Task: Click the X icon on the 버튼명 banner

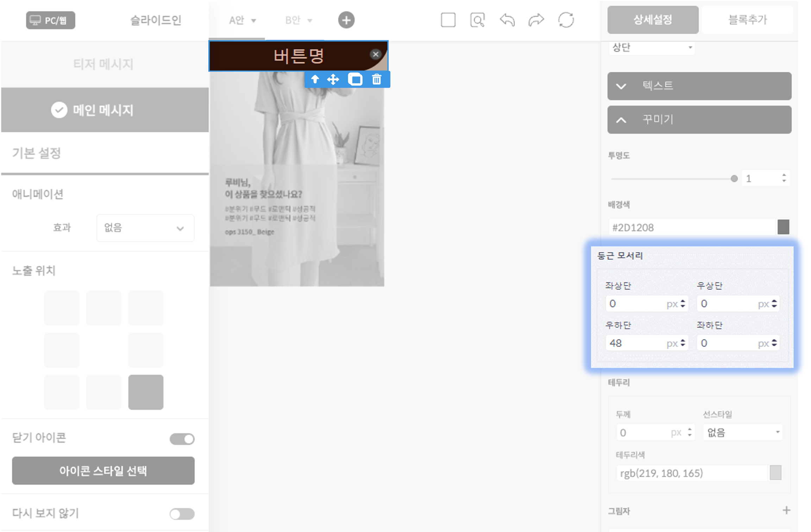Action: pyautogui.click(x=376, y=54)
